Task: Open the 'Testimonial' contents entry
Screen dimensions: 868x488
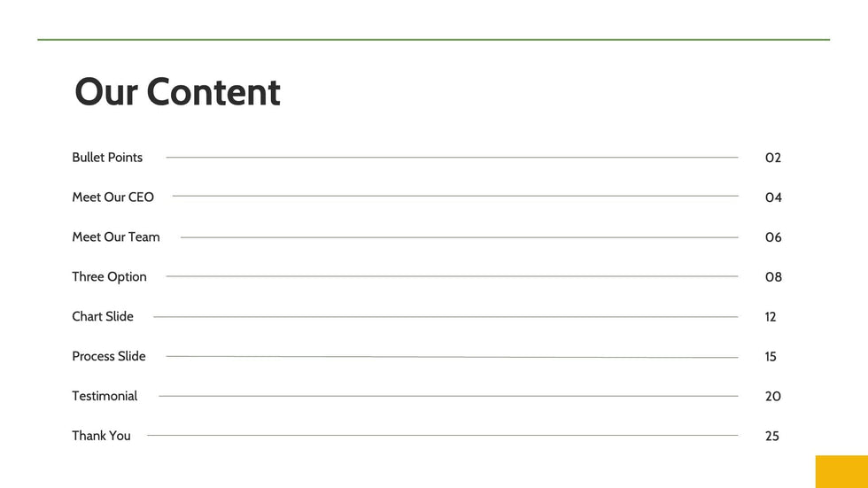Action: pyautogui.click(x=105, y=396)
